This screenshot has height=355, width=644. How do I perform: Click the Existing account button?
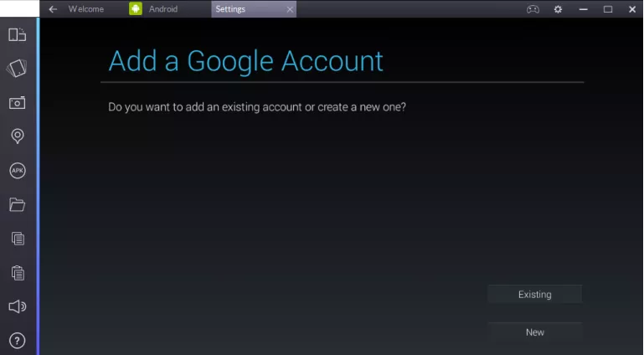click(535, 294)
